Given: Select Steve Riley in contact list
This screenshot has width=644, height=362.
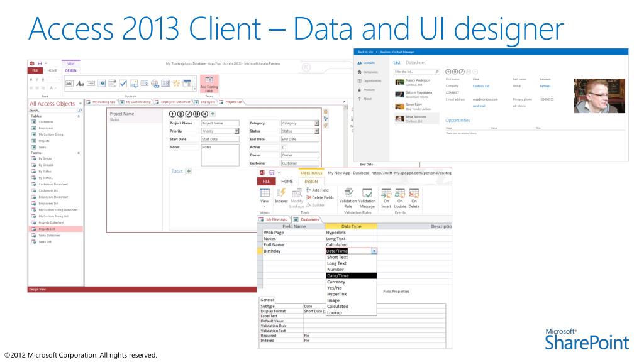Looking at the screenshot, I should pyautogui.click(x=416, y=107).
